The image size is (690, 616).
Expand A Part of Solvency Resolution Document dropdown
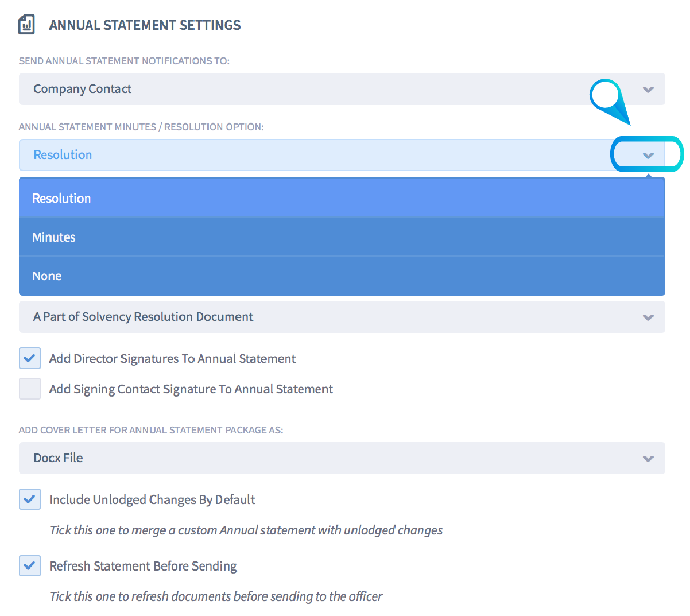pyautogui.click(x=333, y=317)
